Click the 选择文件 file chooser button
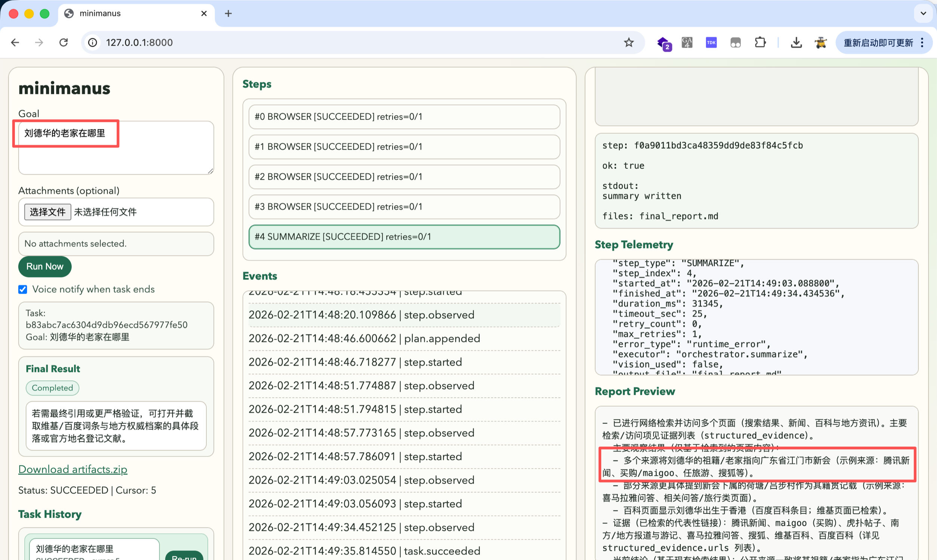This screenshot has height=560, width=937. pos(47,212)
